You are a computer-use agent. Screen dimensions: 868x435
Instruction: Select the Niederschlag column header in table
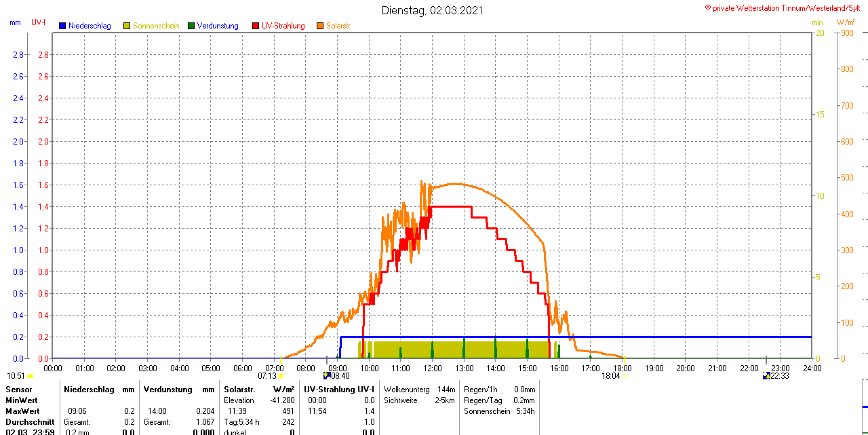(89, 390)
